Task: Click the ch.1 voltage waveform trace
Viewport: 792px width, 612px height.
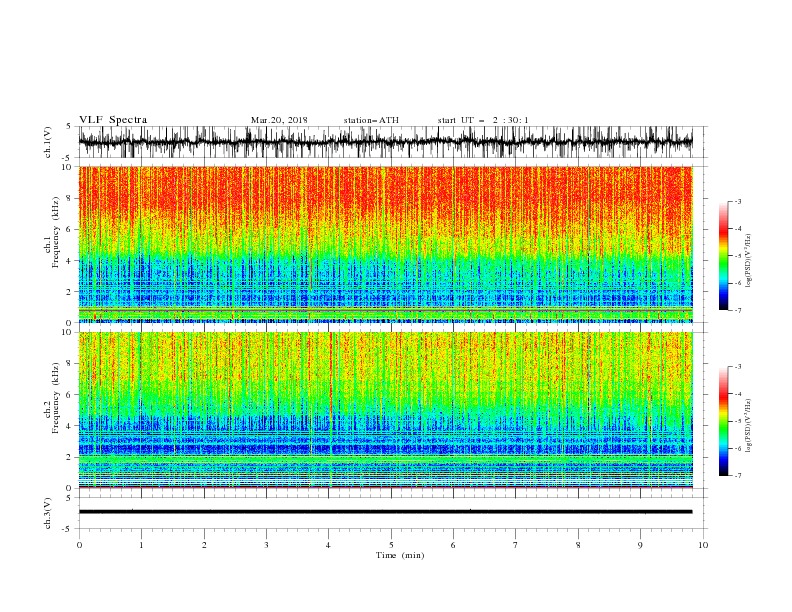Action: coord(385,142)
